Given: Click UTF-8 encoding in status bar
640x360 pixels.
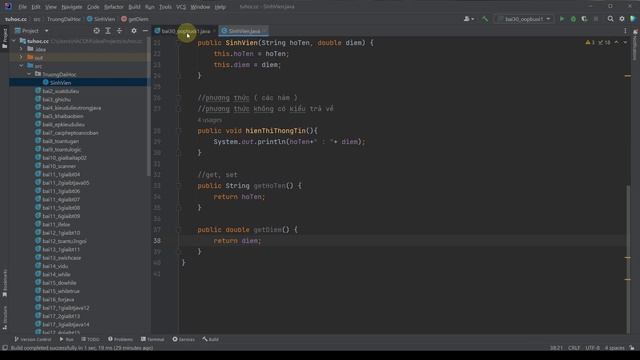Looking at the screenshot, I should pyautogui.click(x=593, y=348).
